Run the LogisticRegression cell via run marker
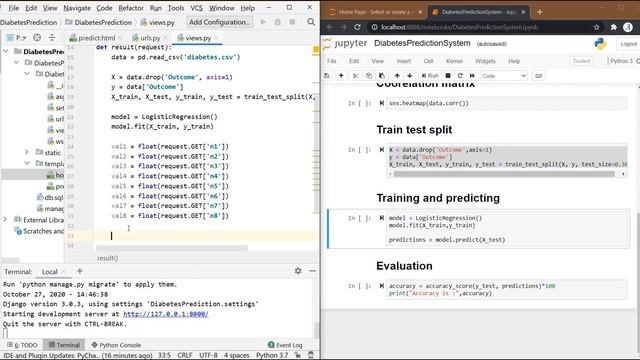The image size is (640, 360). 381,218
